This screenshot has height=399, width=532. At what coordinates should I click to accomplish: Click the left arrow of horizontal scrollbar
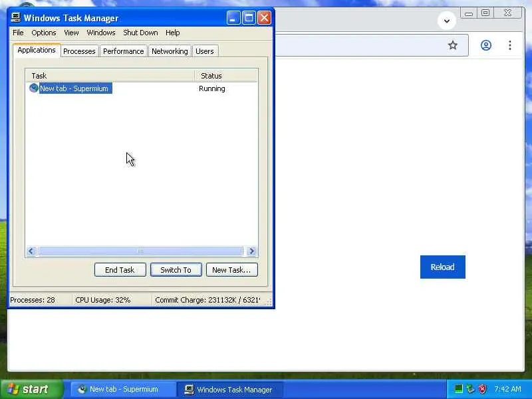(31, 251)
